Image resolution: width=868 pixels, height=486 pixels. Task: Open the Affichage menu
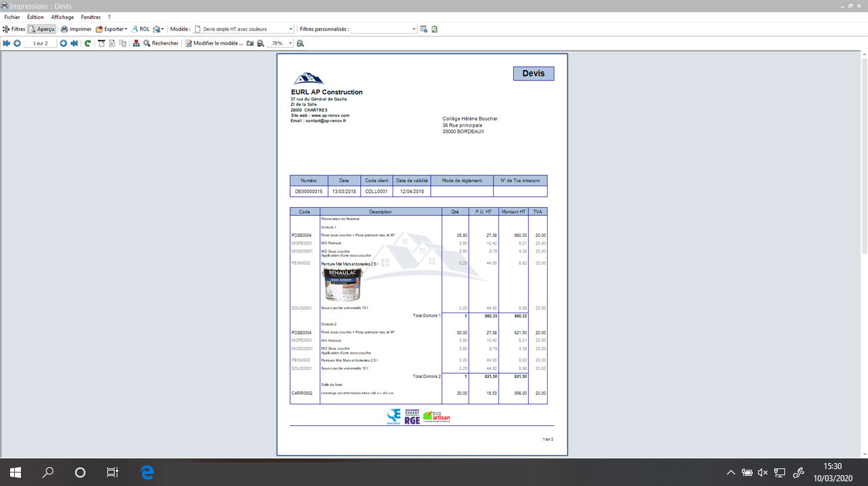click(63, 17)
